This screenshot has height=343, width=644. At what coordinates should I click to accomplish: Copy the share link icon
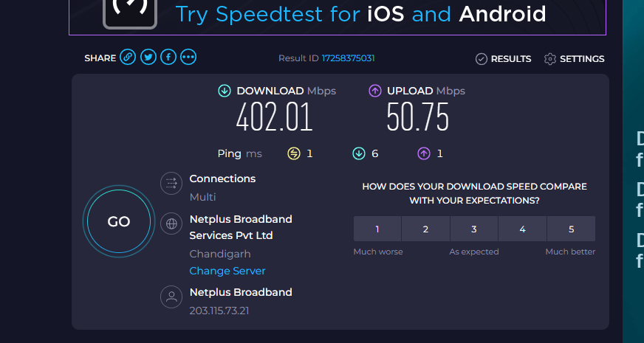(x=128, y=57)
